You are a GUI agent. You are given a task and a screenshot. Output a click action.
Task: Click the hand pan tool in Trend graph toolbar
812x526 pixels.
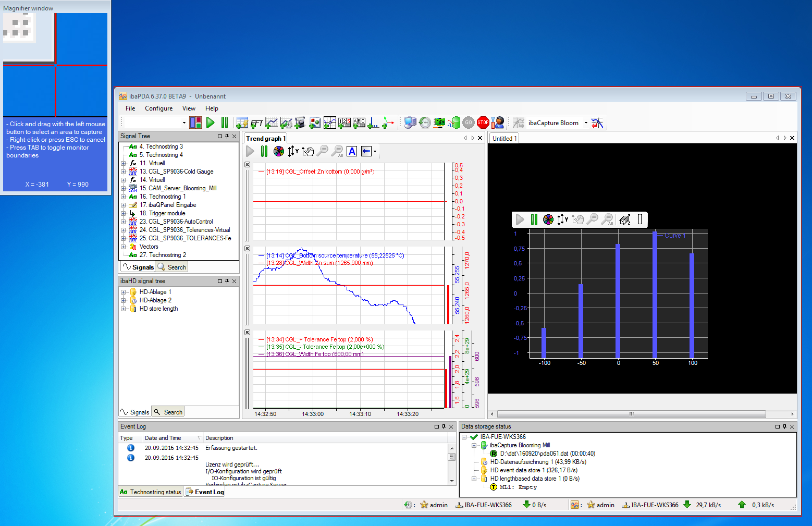(x=308, y=151)
